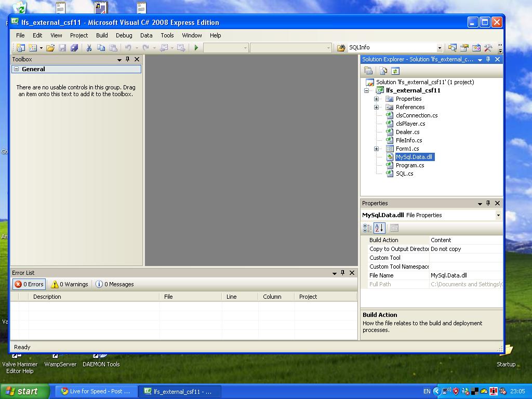The height and width of the screenshot is (399, 532).
Task: Open the SQLInfo find combo box dropdown
Action: [440, 48]
